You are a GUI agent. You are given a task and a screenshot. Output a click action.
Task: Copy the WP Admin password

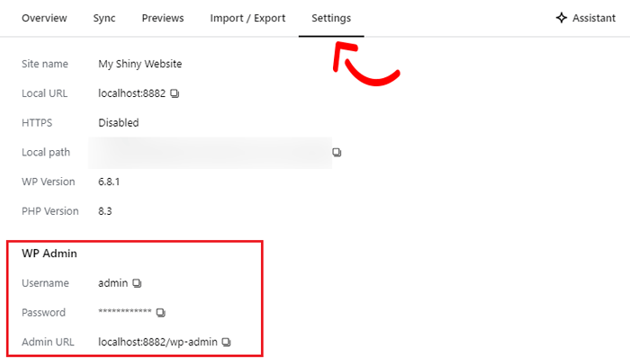pos(161,313)
